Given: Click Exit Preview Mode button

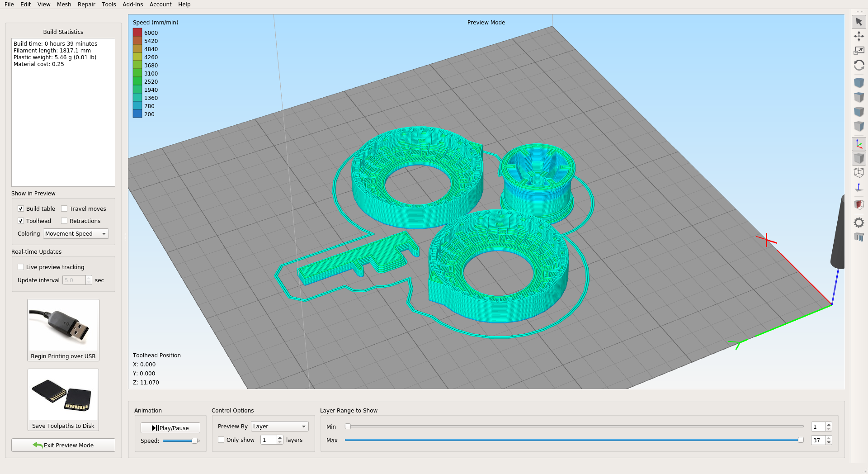Looking at the screenshot, I should [x=63, y=445].
